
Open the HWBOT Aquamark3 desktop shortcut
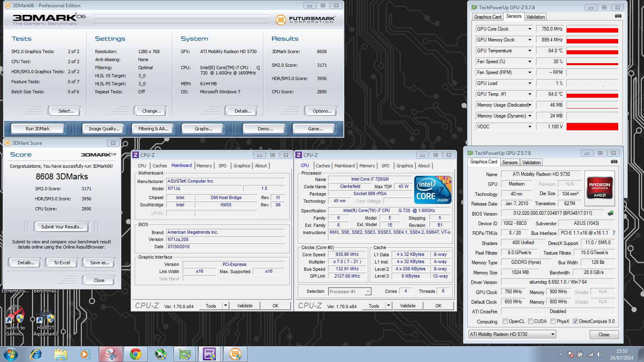click(45, 322)
